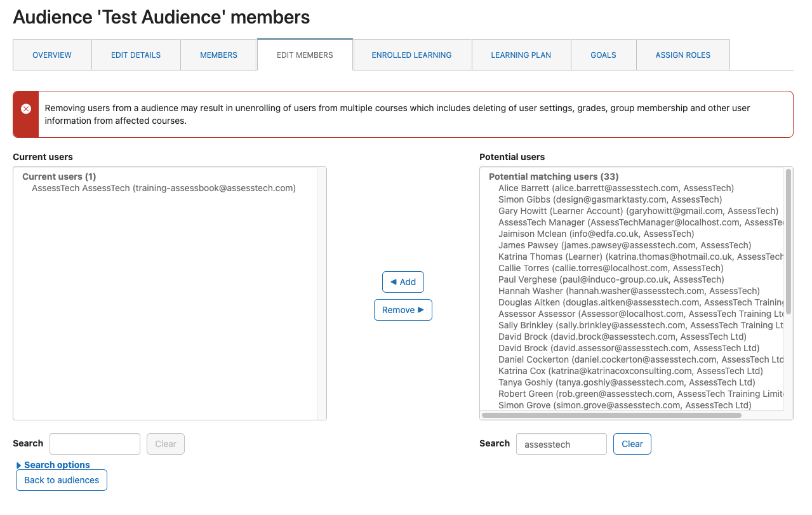Click the Potential users search field
Image resolution: width=812 pixels, height=515 pixels.
561,444
